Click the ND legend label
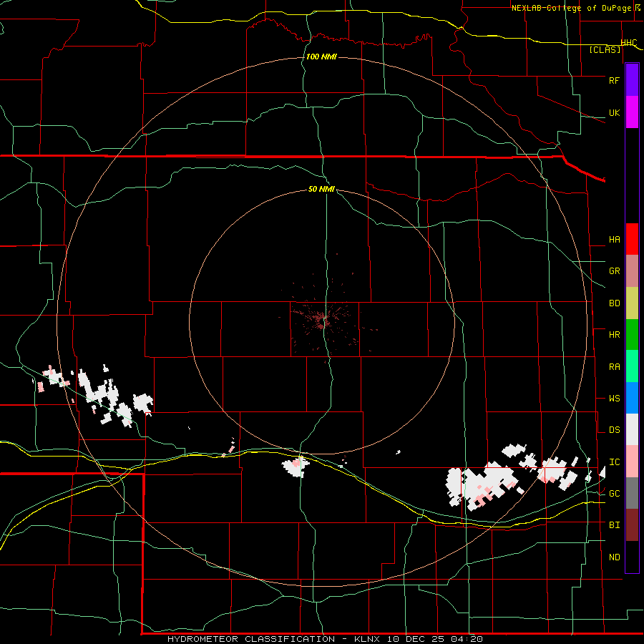Viewport: 644px width, 644px height. click(x=614, y=557)
